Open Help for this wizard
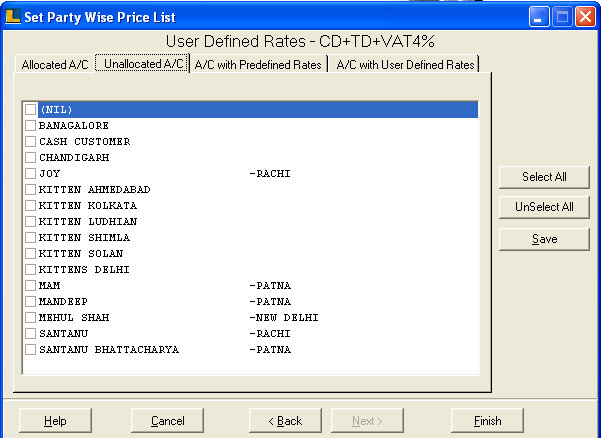601x438 pixels. tap(55, 420)
